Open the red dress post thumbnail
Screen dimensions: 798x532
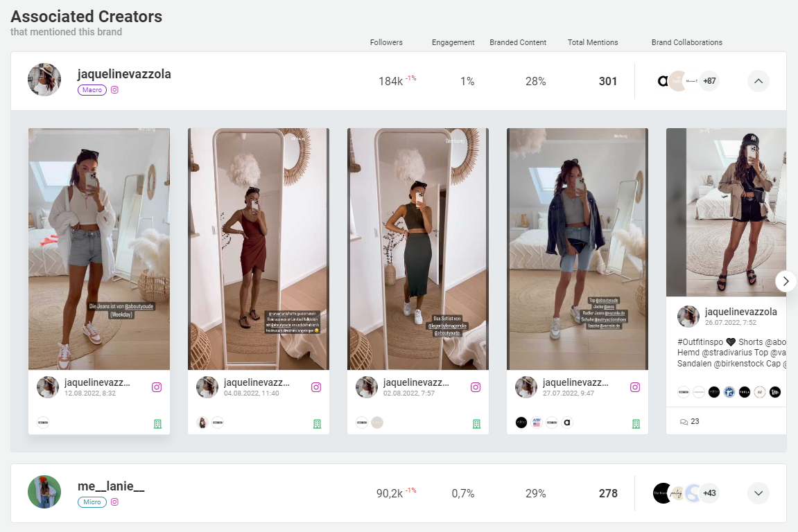259,249
